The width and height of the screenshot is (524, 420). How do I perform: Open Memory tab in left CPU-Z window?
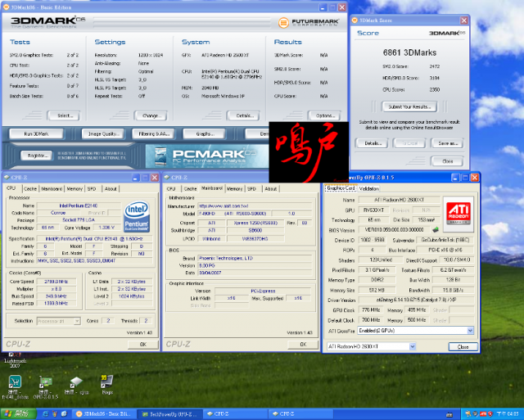[75, 189]
